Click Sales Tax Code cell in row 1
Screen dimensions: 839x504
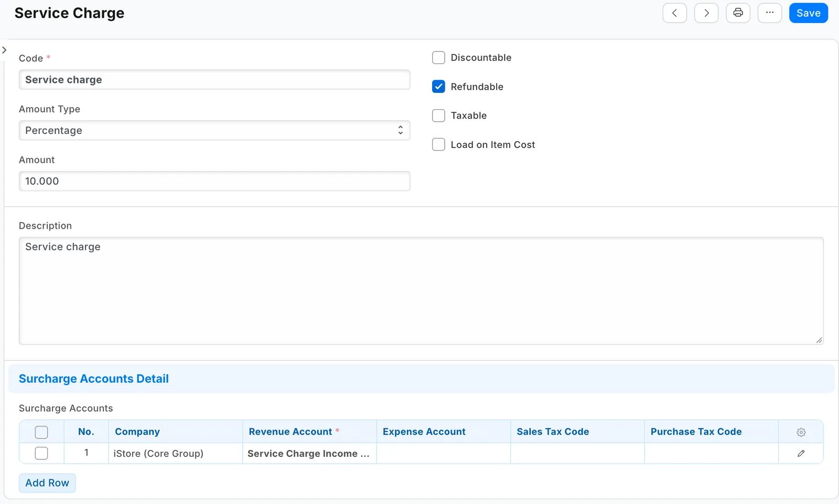[577, 454]
